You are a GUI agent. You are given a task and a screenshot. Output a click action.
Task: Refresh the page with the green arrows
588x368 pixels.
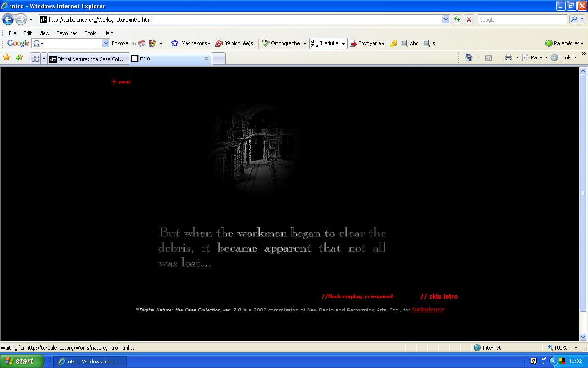pos(457,19)
